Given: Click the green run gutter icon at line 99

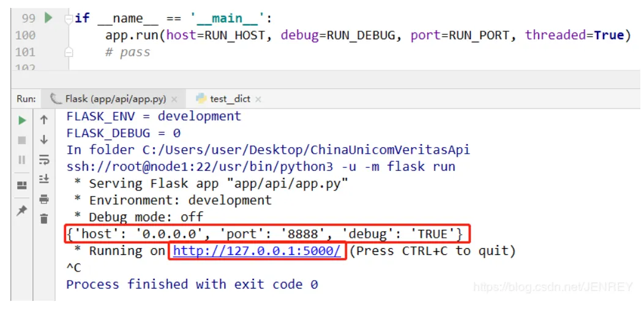Looking at the screenshot, I should tap(48, 18).
